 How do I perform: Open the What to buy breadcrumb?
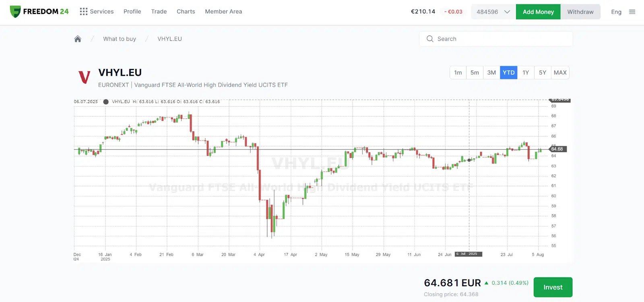(x=120, y=39)
